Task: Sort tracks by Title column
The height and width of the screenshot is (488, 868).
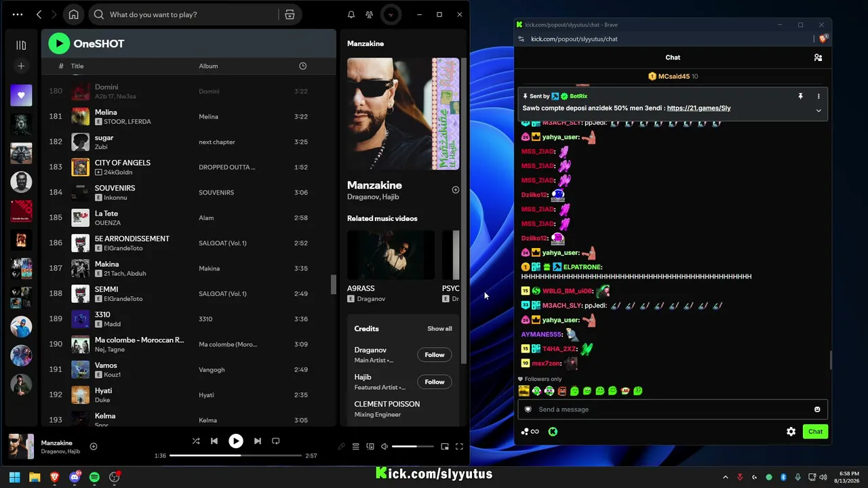Action: click(x=77, y=66)
